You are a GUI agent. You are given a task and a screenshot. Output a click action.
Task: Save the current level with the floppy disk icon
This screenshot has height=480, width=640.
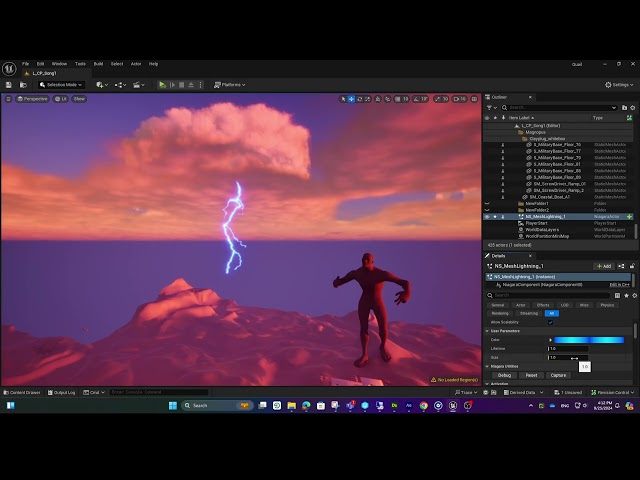coord(9,85)
